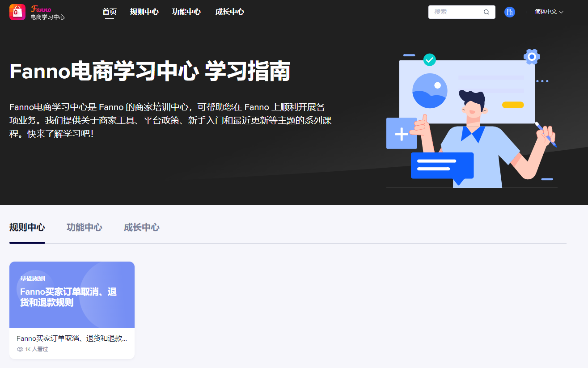Open 成长中心 from the top navigation
This screenshot has height=368, width=588.
(x=229, y=12)
